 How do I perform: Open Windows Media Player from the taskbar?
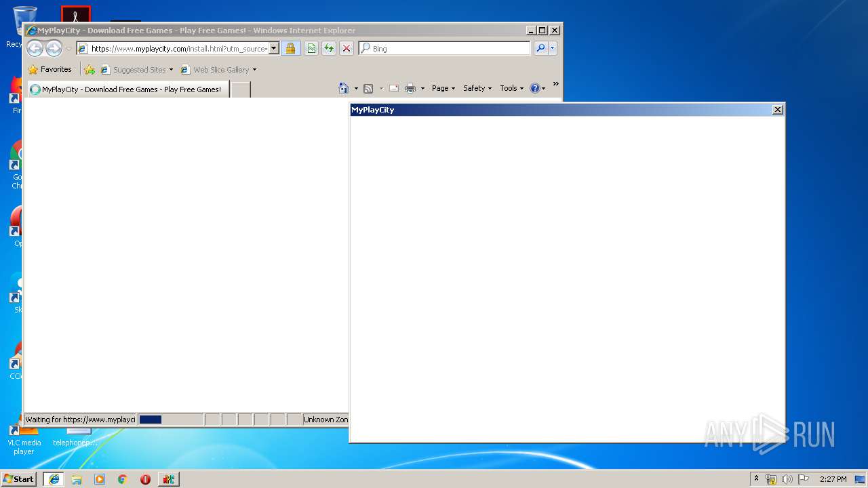pyautogui.click(x=100, y=479)
